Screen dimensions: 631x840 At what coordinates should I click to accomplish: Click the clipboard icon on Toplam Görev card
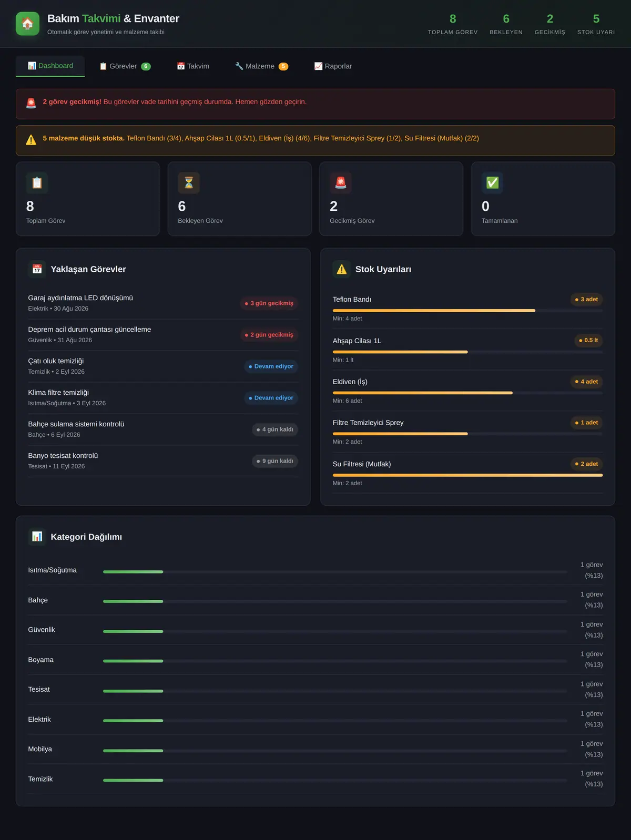coord(37,182)
